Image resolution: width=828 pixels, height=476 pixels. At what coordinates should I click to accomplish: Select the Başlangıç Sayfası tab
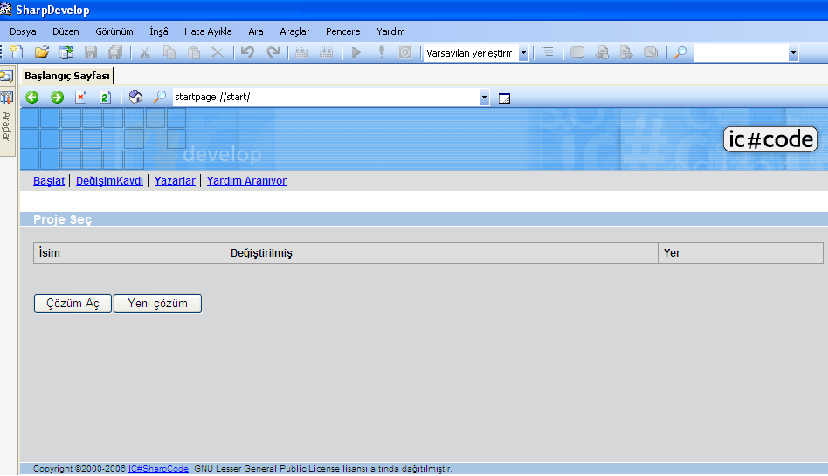67,76
